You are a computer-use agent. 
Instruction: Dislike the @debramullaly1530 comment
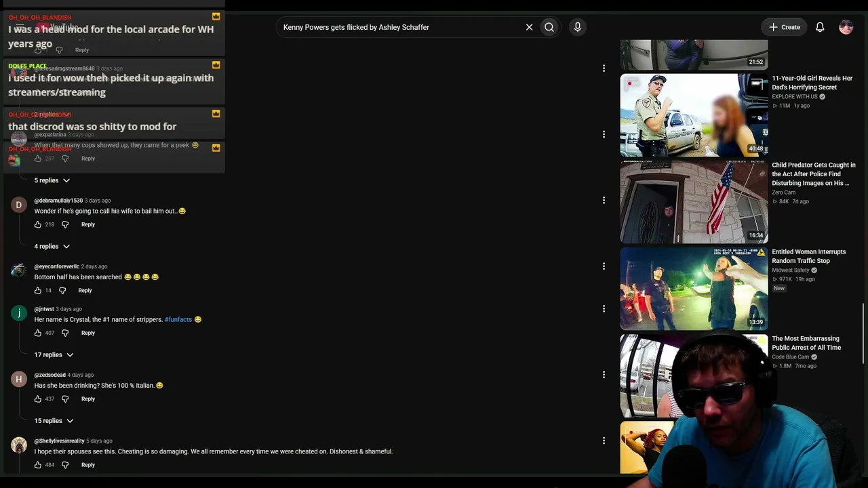point(65,224)
